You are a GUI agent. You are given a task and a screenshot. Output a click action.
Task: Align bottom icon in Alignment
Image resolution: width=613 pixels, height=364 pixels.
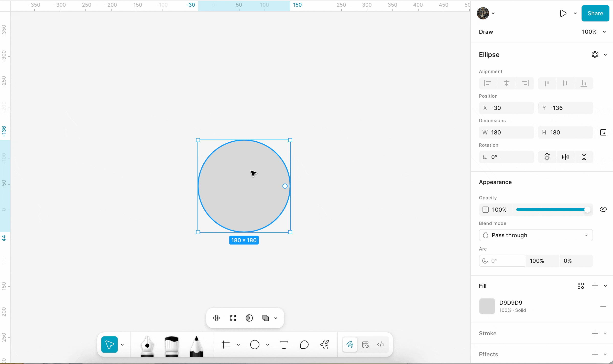584,83
